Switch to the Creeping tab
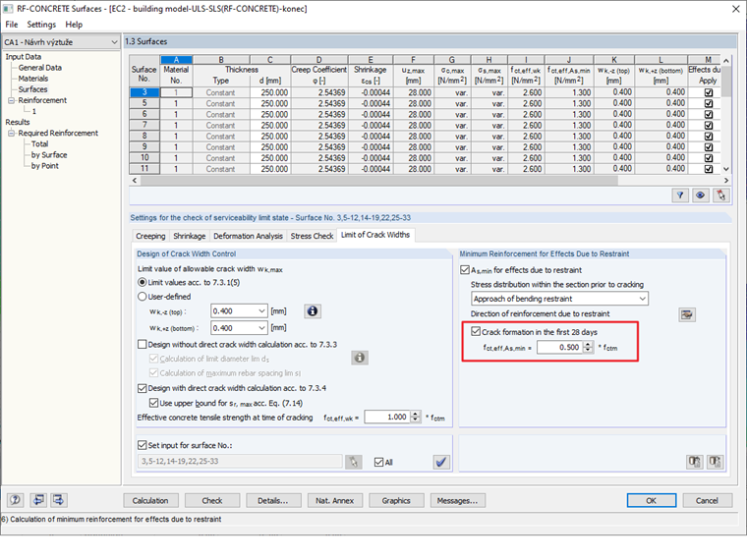The height and width of the screenshot is (560, 747). click(150, 236)
